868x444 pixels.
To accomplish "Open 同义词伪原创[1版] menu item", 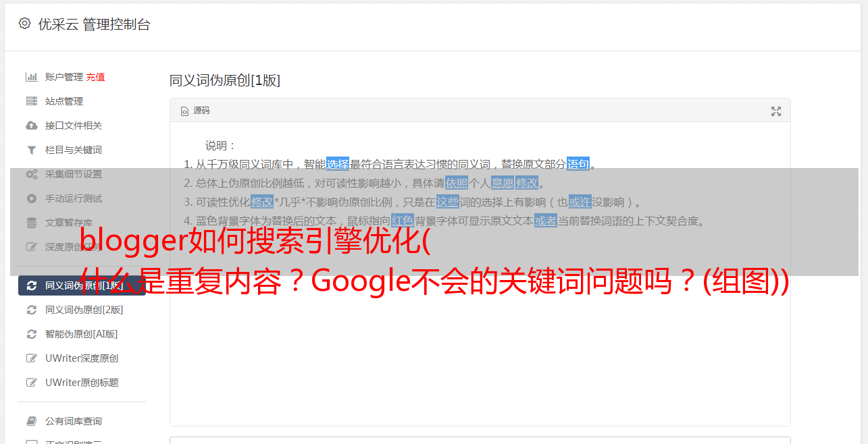I will (x=82, y=285).
